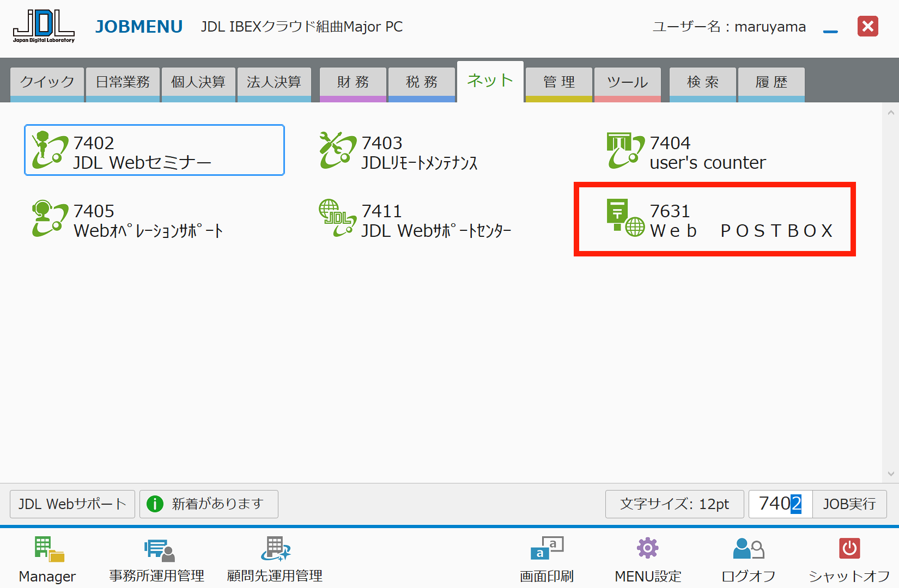The height and width of the screenshot is (588, 899).
Task: Focus the job number input field showing 7402
Action: click(x=780, y=504)
